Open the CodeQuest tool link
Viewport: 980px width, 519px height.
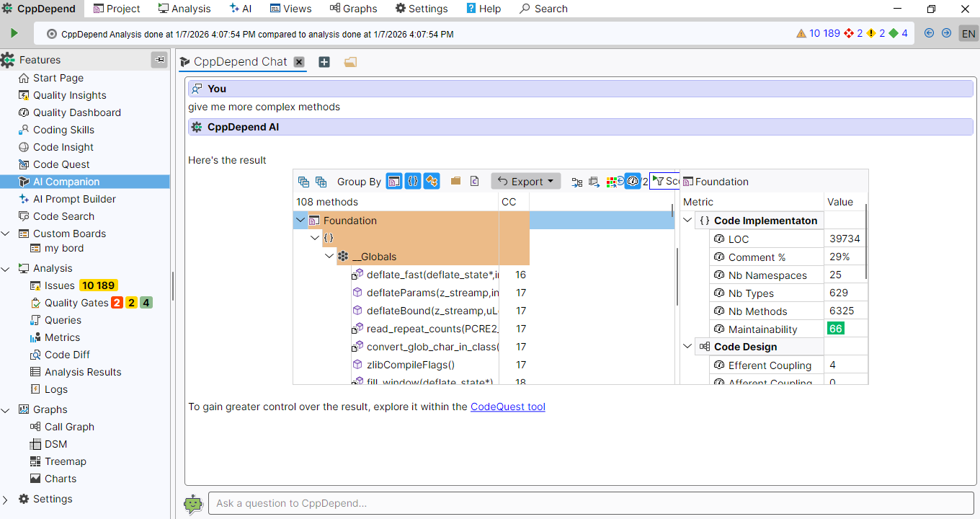507,407
